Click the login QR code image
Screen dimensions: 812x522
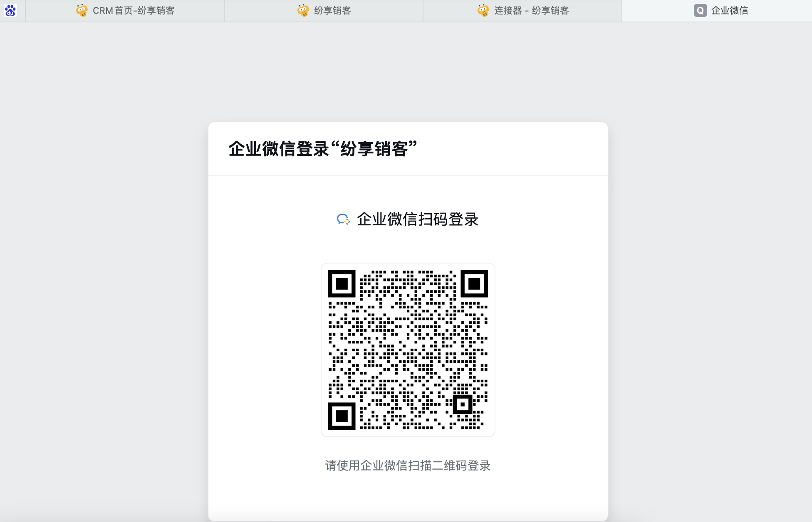408,350
